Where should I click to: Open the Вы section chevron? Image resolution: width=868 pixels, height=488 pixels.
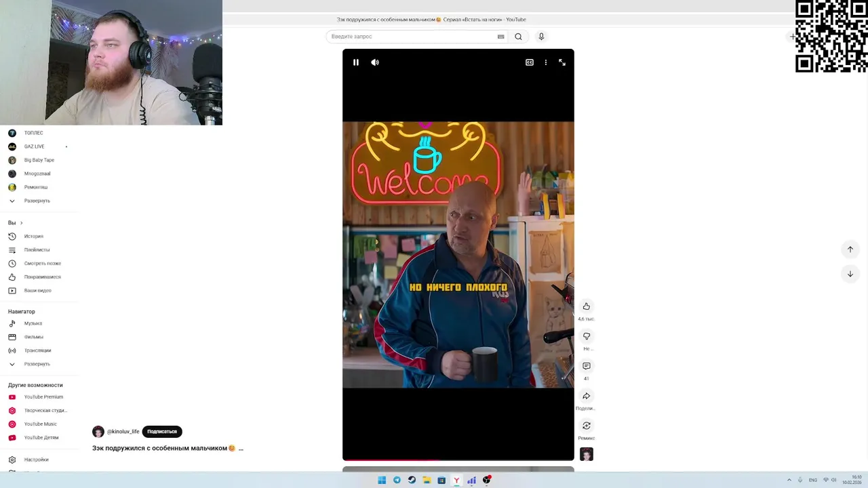coord(21,223)
